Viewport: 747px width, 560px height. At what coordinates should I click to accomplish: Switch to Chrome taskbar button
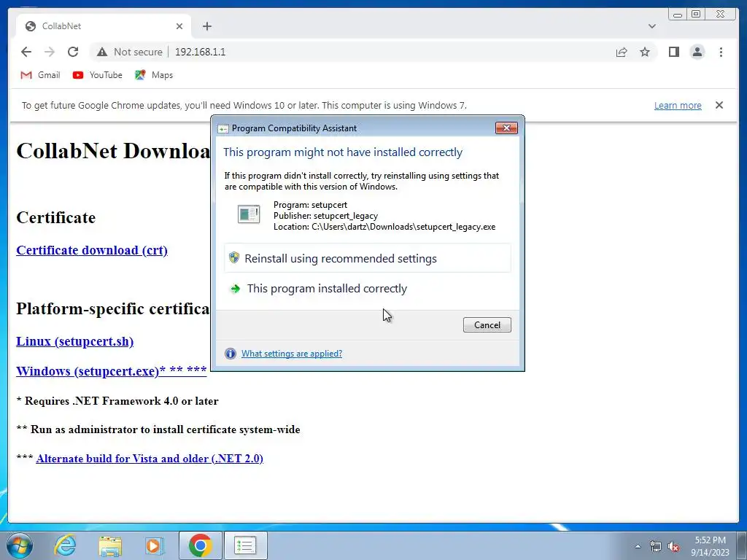[200, 545]
